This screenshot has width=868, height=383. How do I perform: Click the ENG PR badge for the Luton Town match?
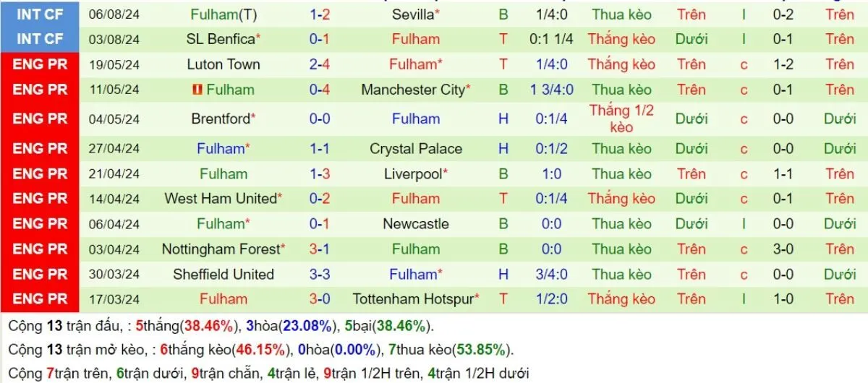coord(40,64)
